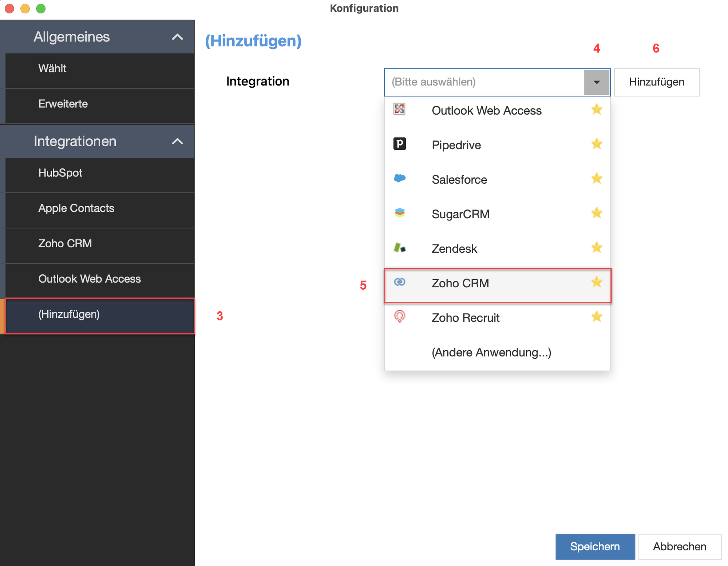Click the Salesforce cloud icon
Image resolution: width=728 pixels, height=566 pixels.
click(x=399, y=178)
